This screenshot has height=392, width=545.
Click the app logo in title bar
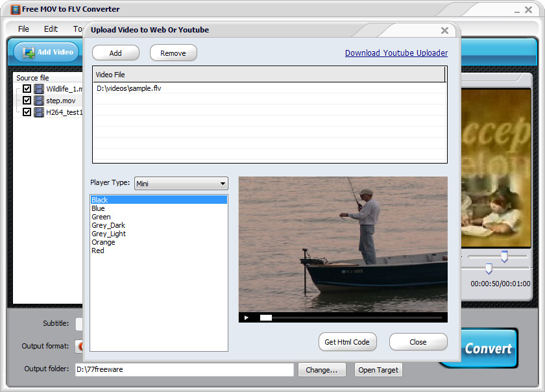[16, 9]
